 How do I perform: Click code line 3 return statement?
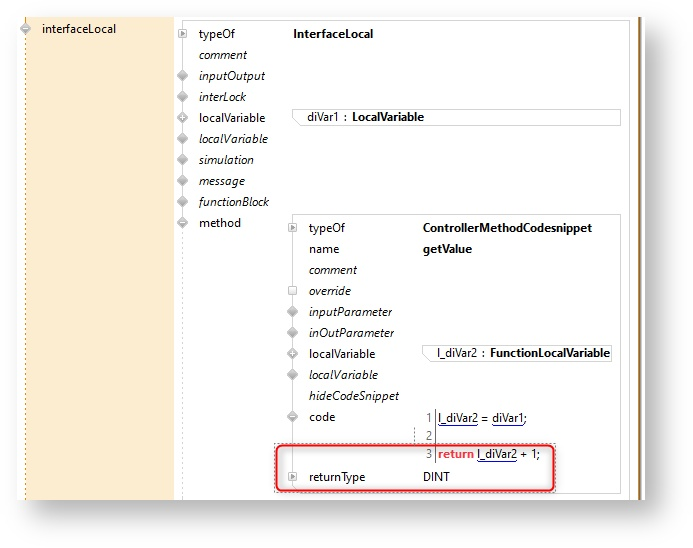488,455
